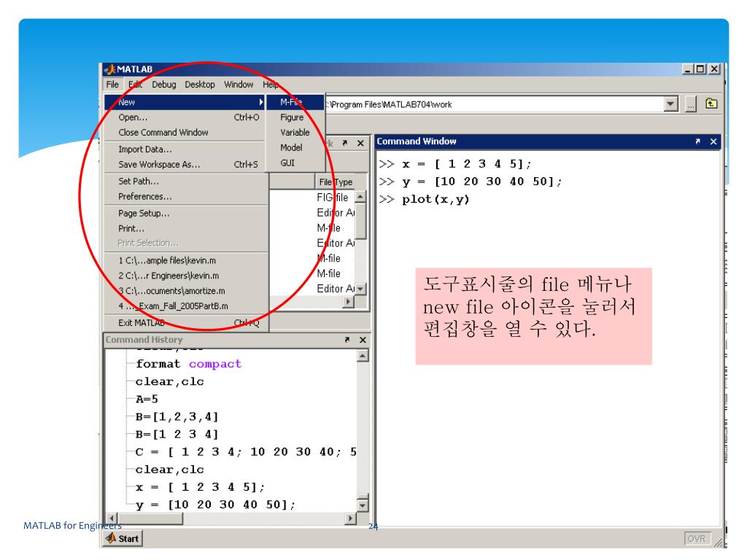747x560 pixels.
Task: Open recent file Exam_Fall_2005PartB.m
Action: tap(186, 306)
